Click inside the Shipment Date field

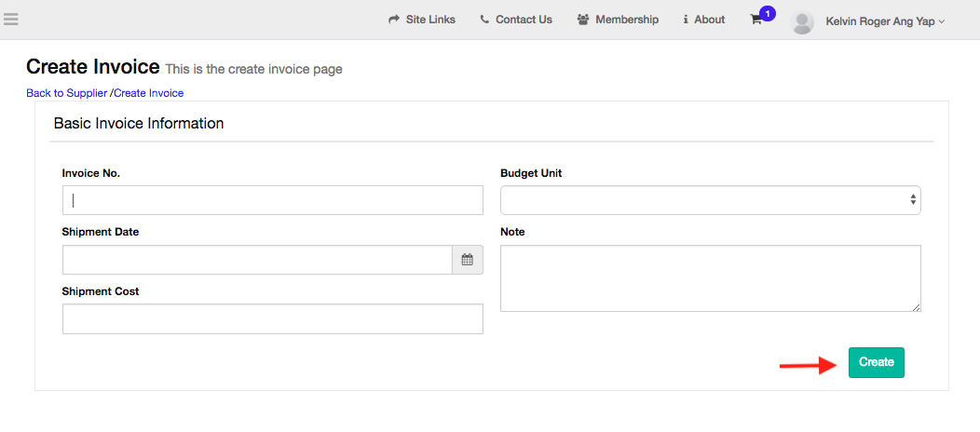pyautogui.click(x=257, y=260)
